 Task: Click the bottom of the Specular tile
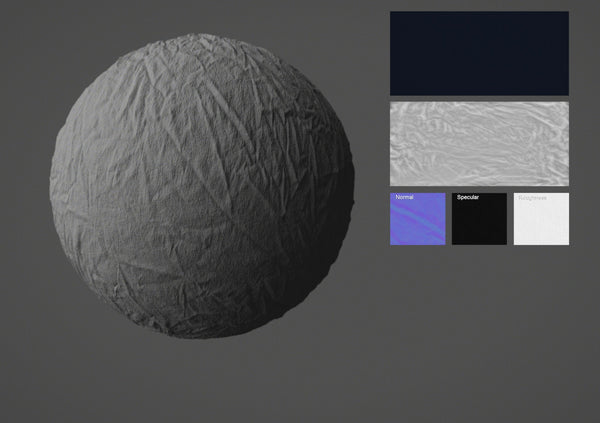click(x=479, y=238)
